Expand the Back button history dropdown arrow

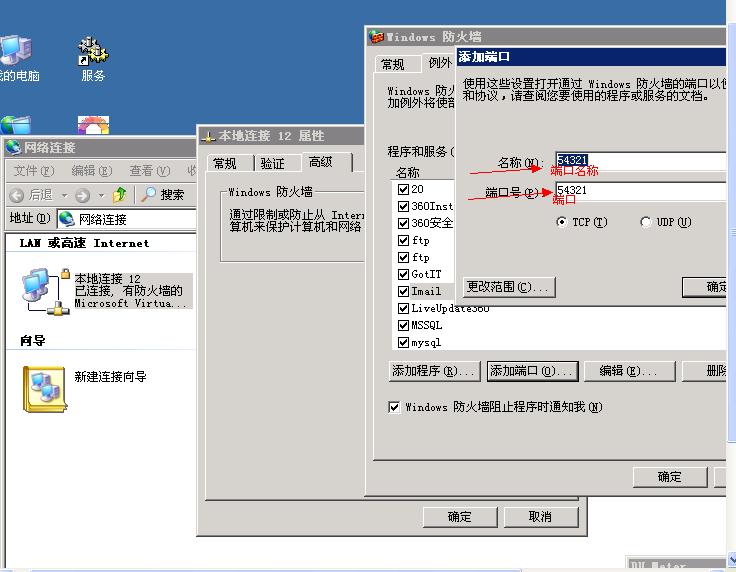63,195
